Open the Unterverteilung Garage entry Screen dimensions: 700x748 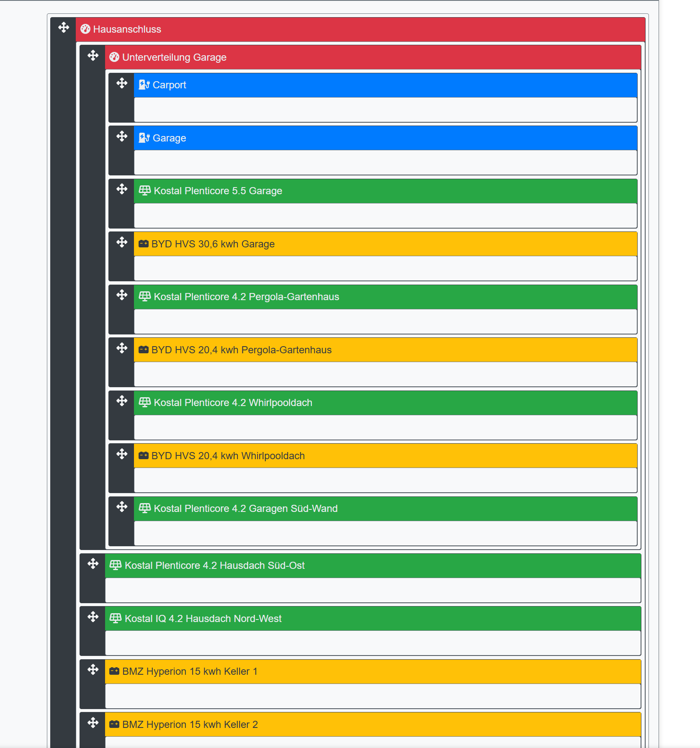[335, 57]
